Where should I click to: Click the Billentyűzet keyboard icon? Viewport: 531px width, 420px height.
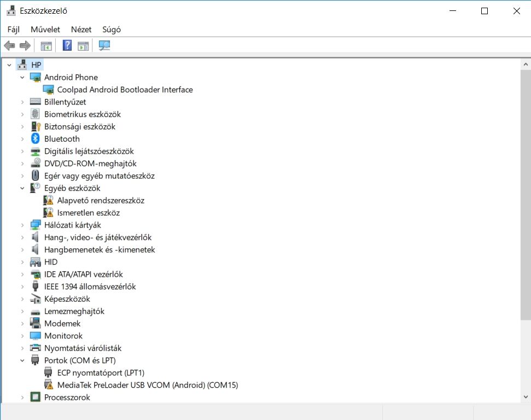click(x=35, y=102)
